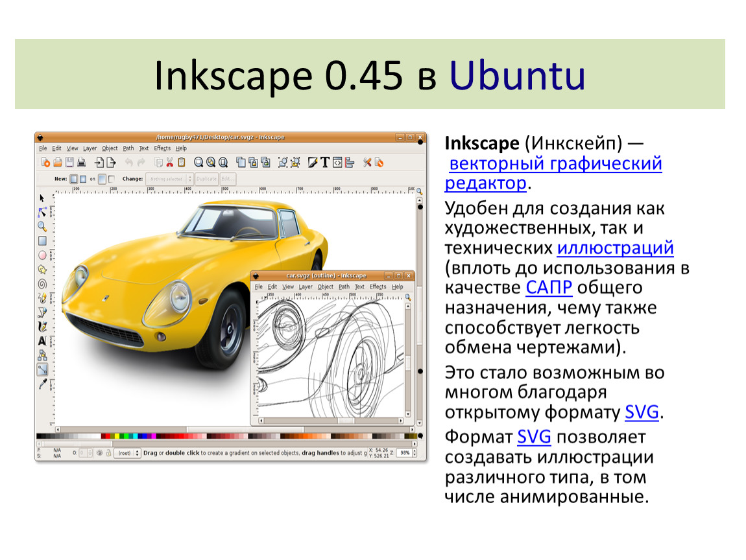Open the 'САПР' link
This screenshot has height=560, width=746.
coord(549,288)
